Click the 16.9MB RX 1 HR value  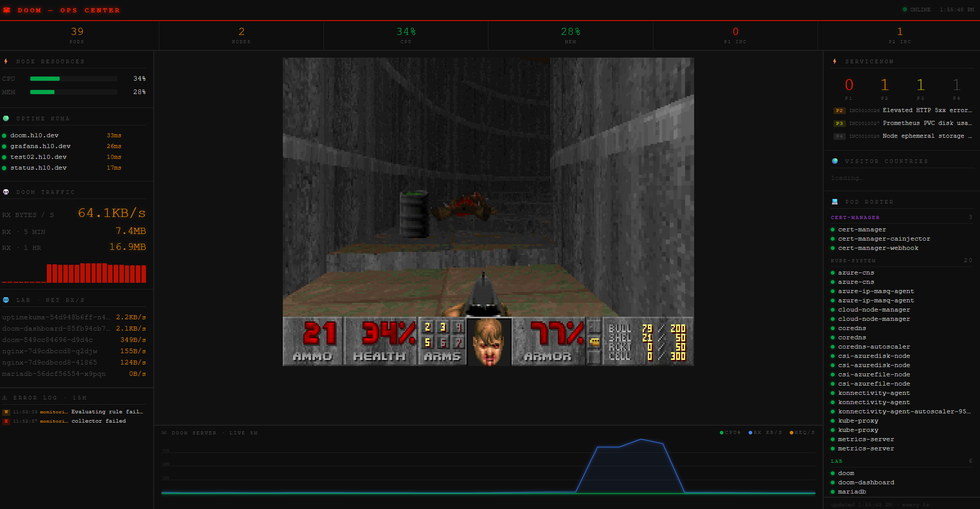[128, 247]
